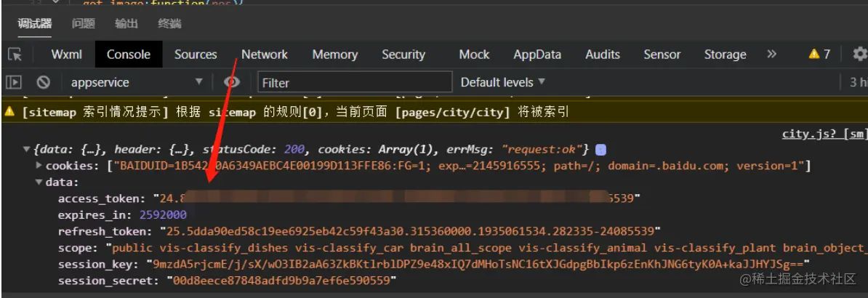This screenshot has height=298, width=868.
Task: Open the Network tab
Action: pos(265,55)
